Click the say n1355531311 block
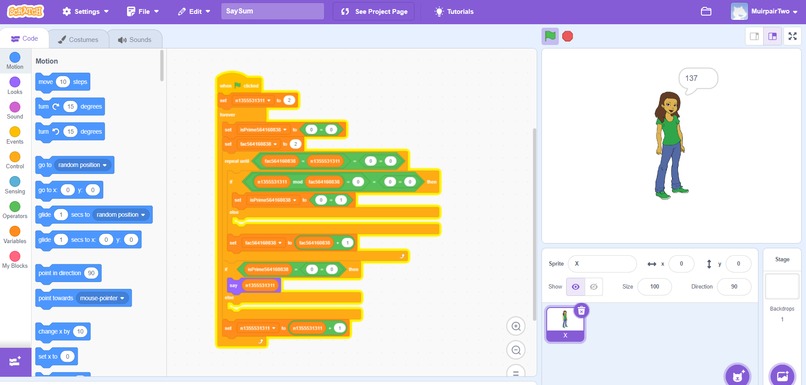Viewport: 806px width, 385px height. tap(254, 285)
